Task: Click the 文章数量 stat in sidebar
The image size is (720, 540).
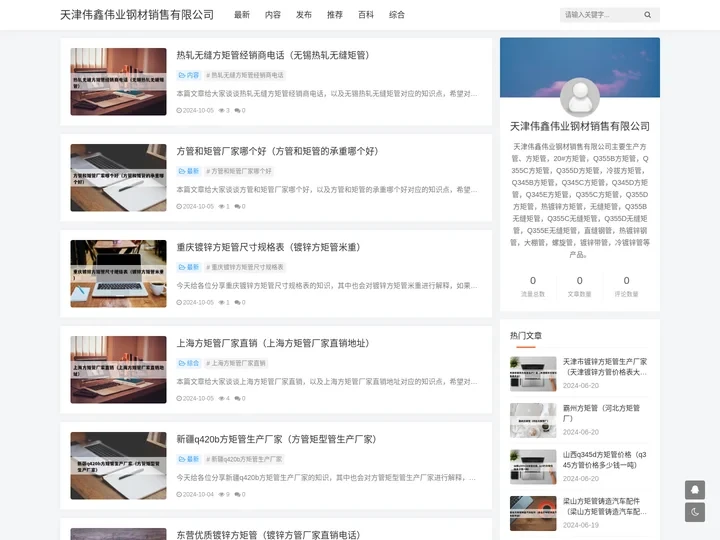Action: click(579, 286)
